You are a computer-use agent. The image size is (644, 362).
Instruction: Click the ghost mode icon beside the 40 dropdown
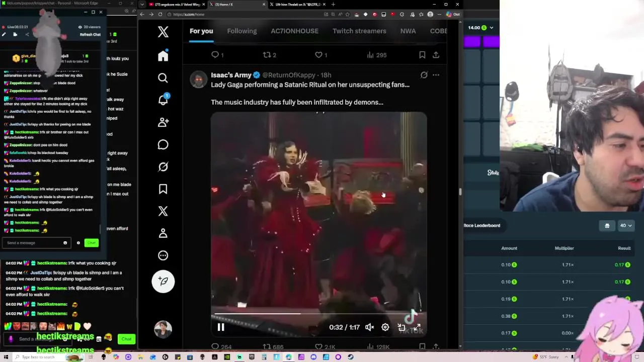pos(607,226)
